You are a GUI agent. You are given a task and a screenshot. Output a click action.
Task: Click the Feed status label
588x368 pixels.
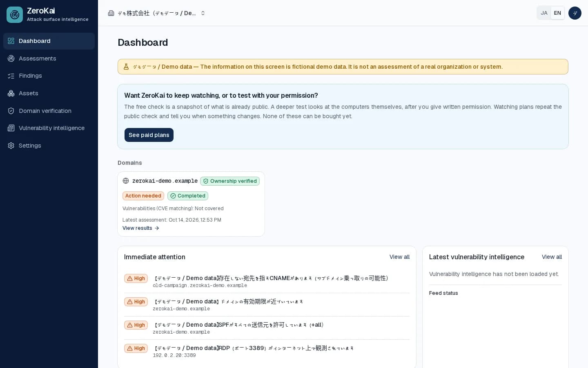[x=443, y=293]
